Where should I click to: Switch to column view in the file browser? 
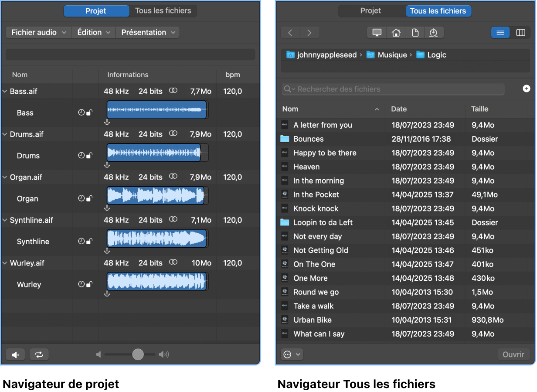click(520, 32)
